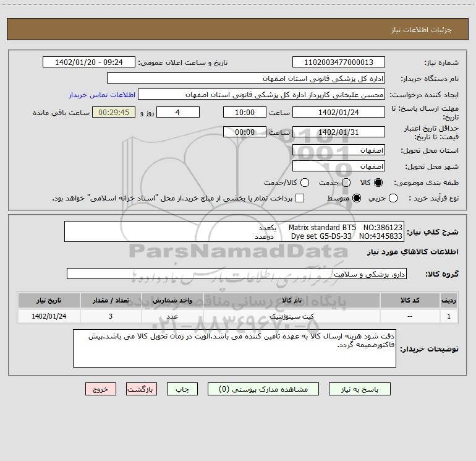
Task: Click the خروج exit button
Action: click(x=101, y=389)
